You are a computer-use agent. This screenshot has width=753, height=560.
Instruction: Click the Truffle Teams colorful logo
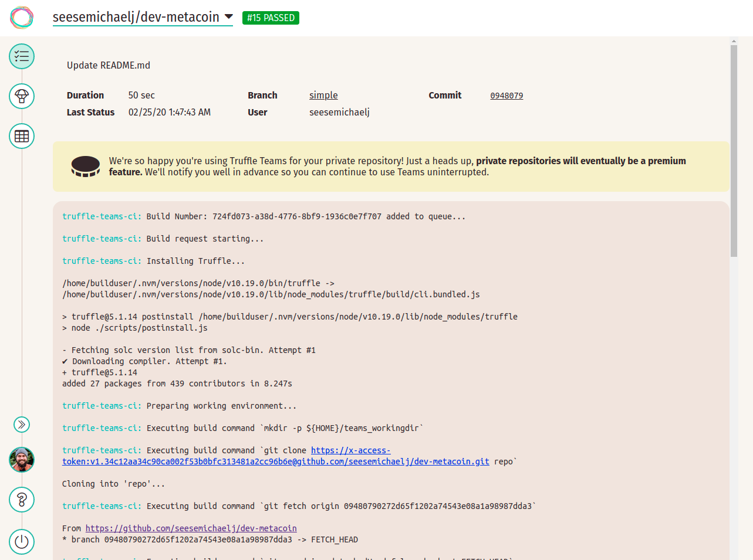tap(22, 18)
